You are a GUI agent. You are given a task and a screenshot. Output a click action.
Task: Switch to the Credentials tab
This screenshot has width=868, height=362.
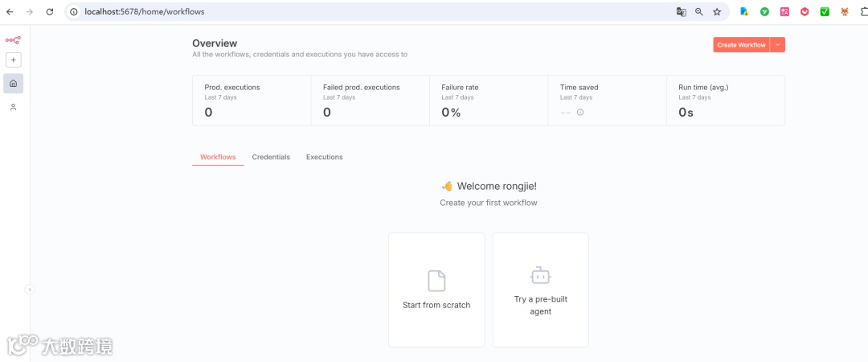271,158
